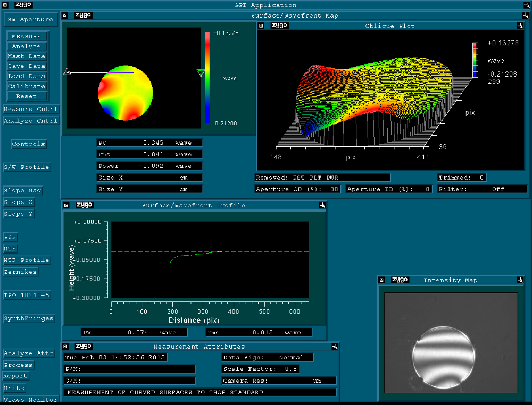This screenshot has height=405, width=532.
Task: Open the Intensity Map window menu icon
Action: [381, 280]
